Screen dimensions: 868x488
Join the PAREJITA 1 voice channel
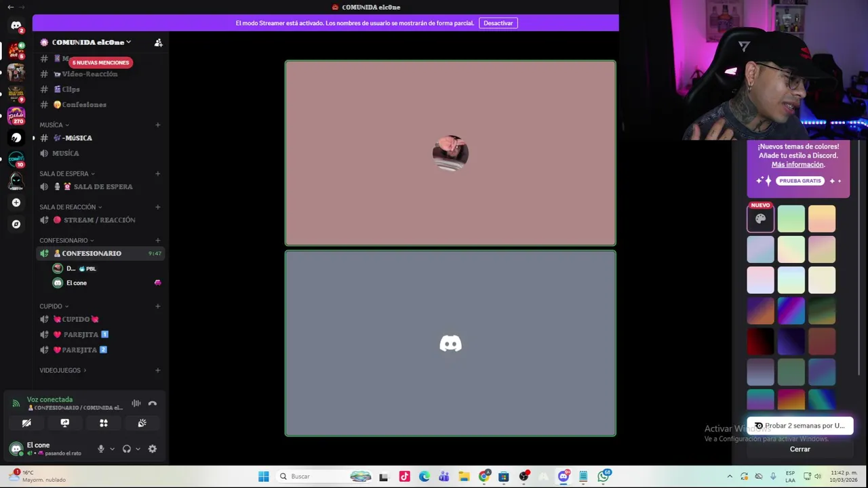tap(100, 335)
